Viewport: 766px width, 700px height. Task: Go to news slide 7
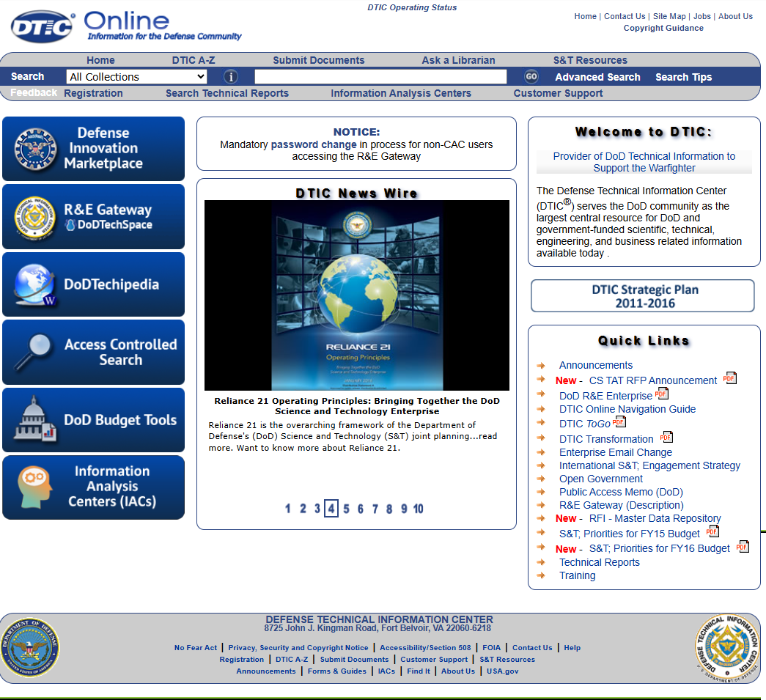[x=375, y=509]
